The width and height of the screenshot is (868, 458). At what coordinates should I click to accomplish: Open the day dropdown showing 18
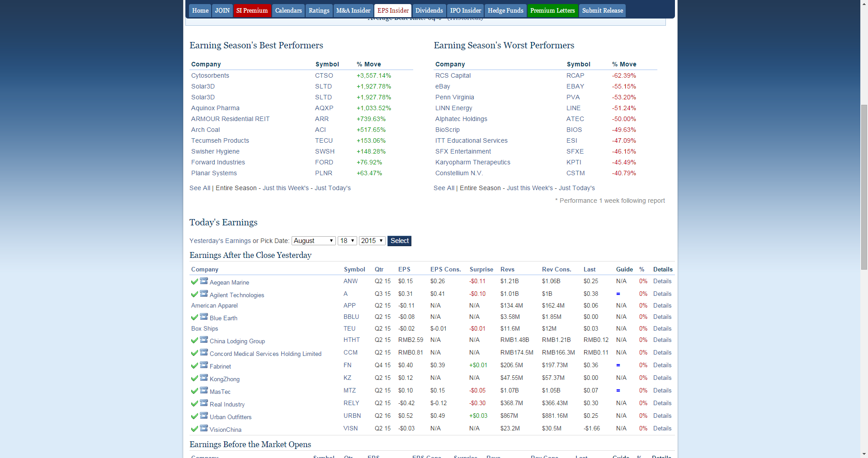[347, 241]
